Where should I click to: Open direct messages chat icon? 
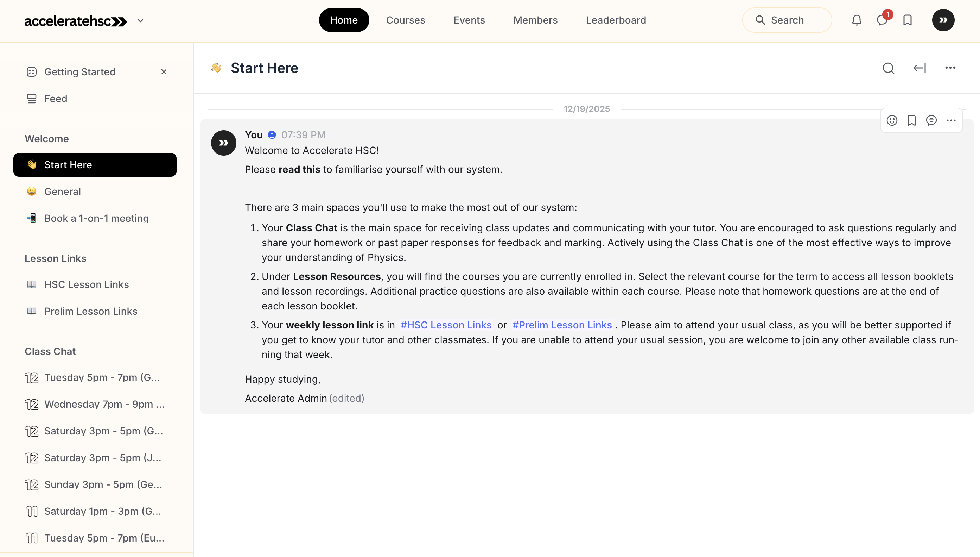[882, 20]
